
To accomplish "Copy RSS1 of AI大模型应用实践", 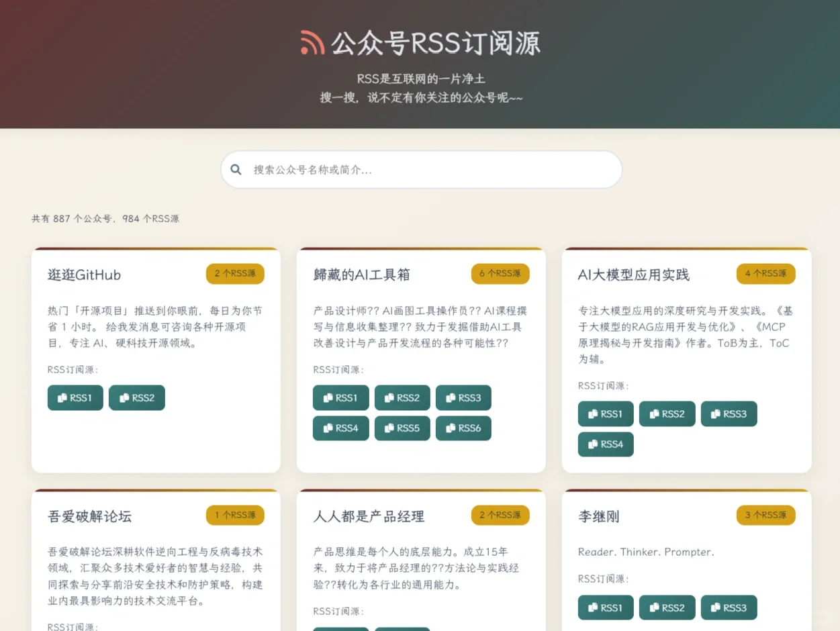I will 606,414.
